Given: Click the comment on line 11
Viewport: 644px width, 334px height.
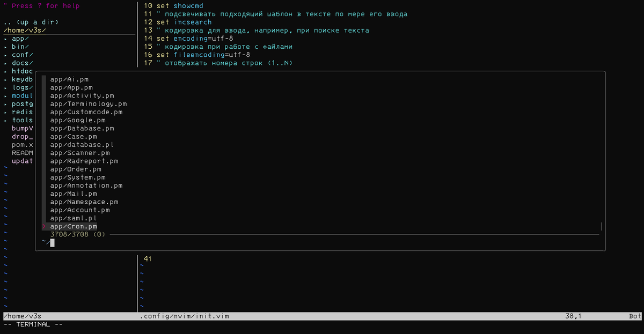Looking at the screenshot, I should (x=282, y=14).
